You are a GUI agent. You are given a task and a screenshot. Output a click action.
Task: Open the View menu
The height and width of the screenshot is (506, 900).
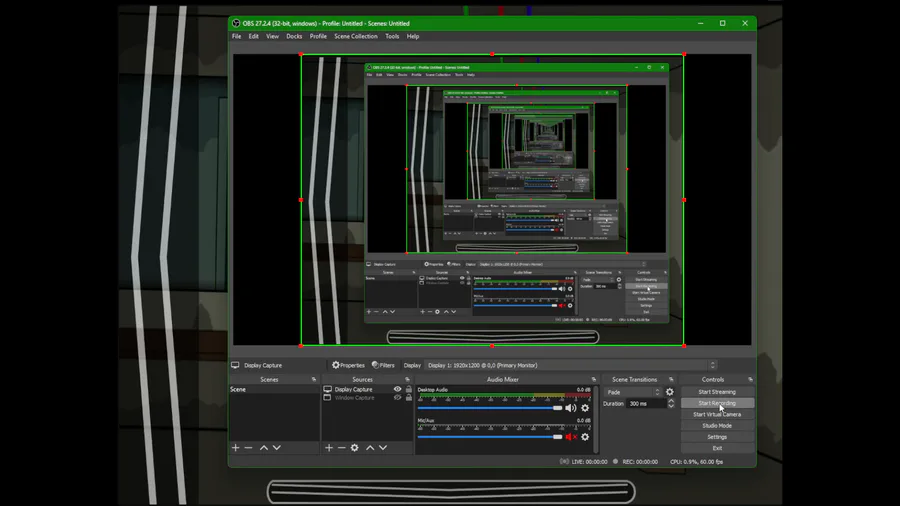(272, 36)
